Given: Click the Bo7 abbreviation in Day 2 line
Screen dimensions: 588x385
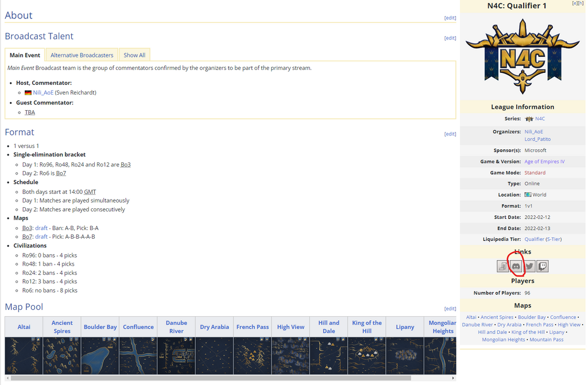Looking at the screenshot, I should 61,173.
